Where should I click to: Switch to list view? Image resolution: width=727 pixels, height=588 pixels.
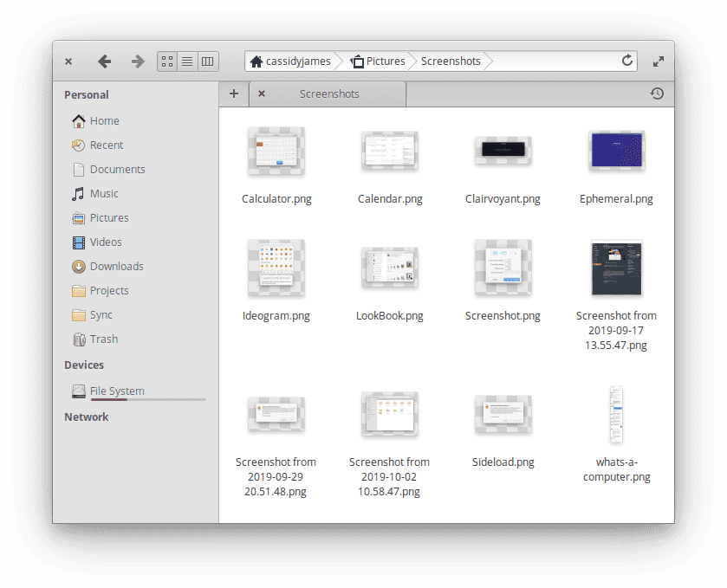click(187, 61)
